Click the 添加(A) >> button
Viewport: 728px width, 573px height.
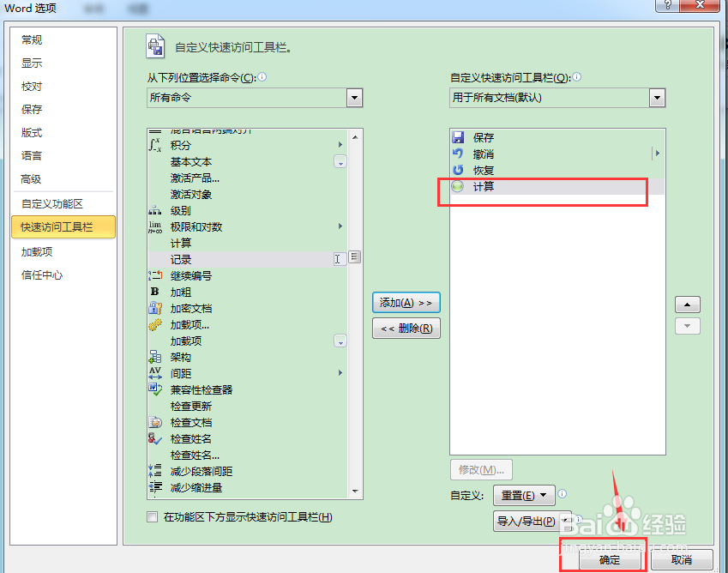pos(406,303)
